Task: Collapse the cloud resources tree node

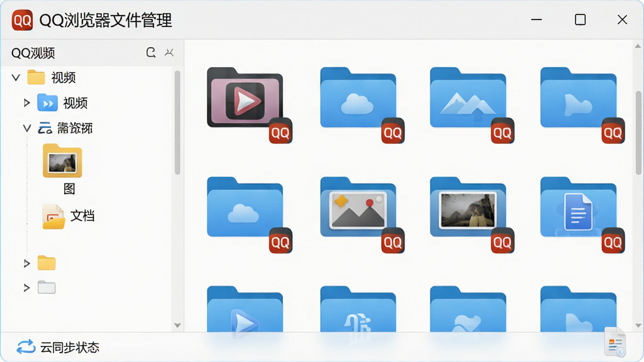Action: (x=26, y=128)
